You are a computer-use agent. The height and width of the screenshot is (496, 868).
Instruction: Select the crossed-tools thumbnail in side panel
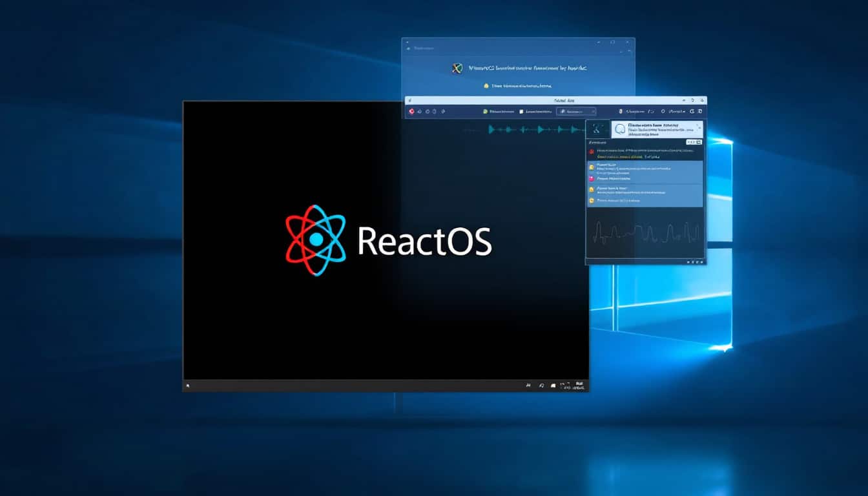pyautogui.click(x=597, y=129)
